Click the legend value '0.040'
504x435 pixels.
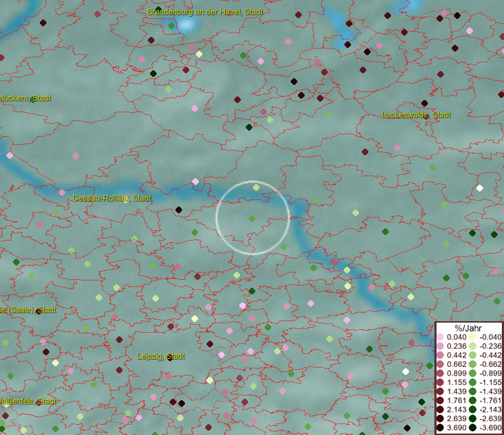coord(456,337)
